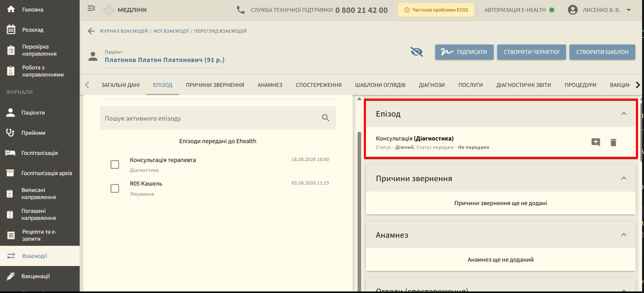The height and width of the screenshot is (293, 644).
Task: Click the back arrow to the interaction journal
Action: [91, 31]
